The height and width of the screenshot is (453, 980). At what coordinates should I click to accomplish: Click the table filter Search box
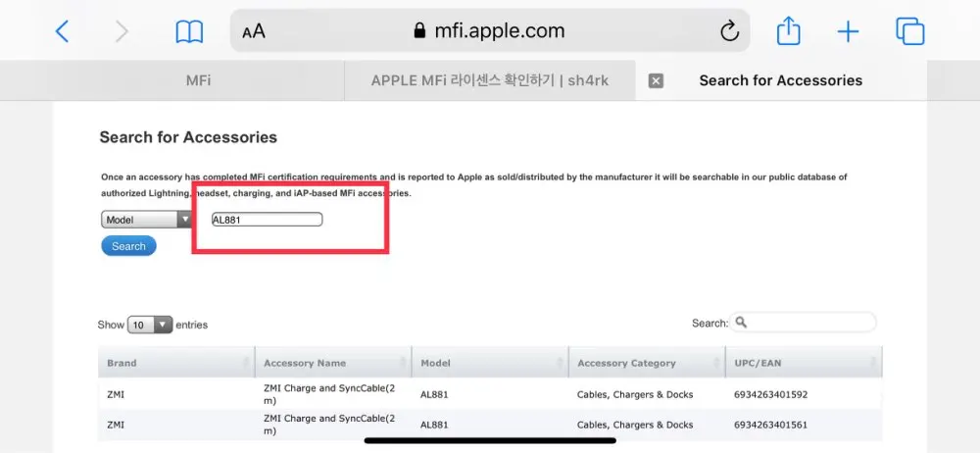click(x=804, y=323)
